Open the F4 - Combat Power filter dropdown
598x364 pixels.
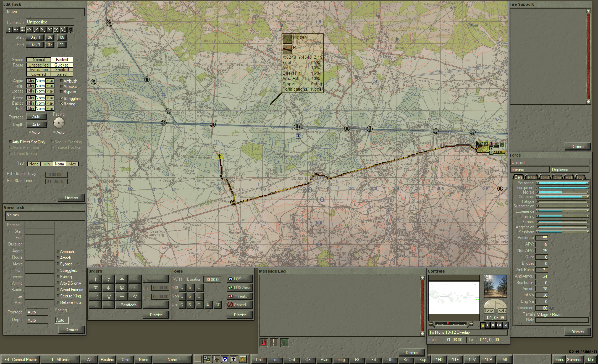pyautogui.click(x=21, y=359)
